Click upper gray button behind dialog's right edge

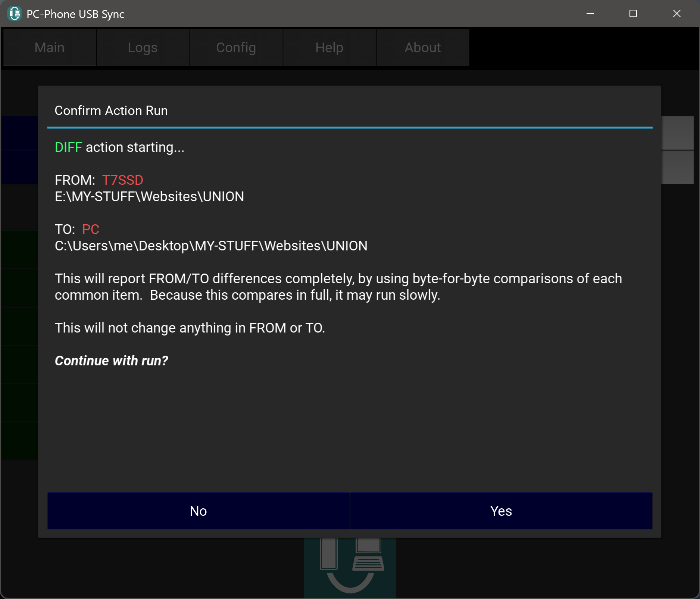pos(677,133)
